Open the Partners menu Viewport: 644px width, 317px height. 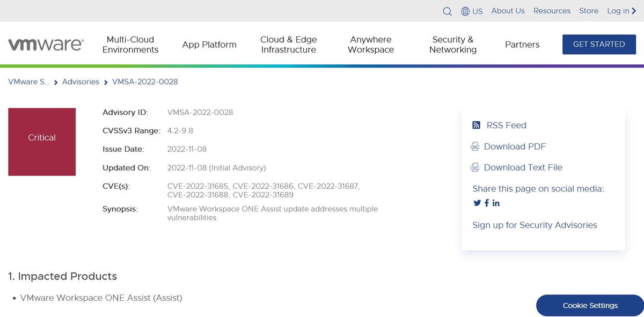click(522, 45)
